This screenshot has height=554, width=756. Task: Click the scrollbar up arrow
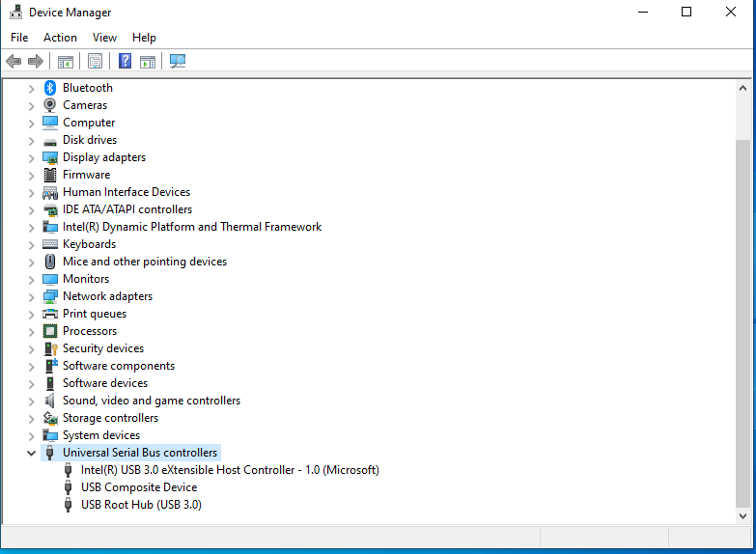pos(742,88)
